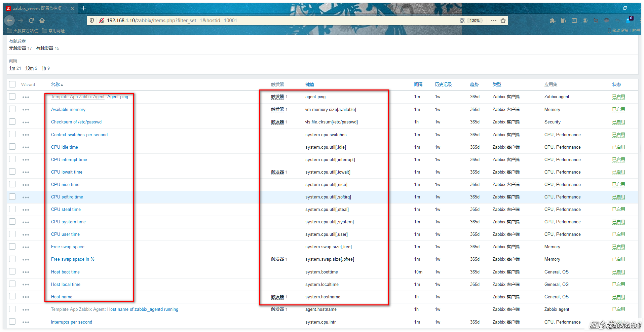Toggle 已启用 status for Checksum of /etc/passwd
Screen dimensions: 644x332
pos(618,122)
